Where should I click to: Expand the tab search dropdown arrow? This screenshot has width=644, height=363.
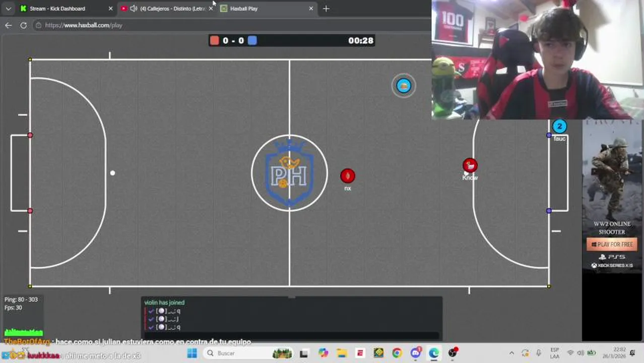click(8, 9)
